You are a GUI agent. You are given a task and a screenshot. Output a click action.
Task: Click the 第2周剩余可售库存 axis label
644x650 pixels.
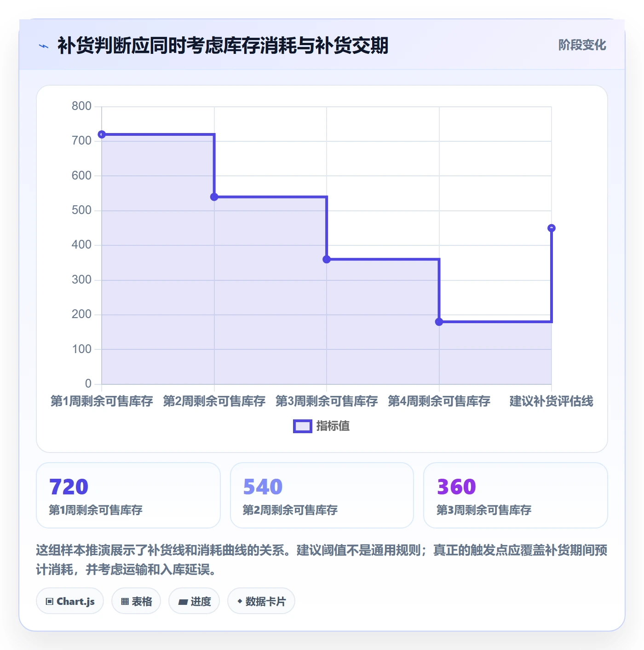click(x=214, y=401)
